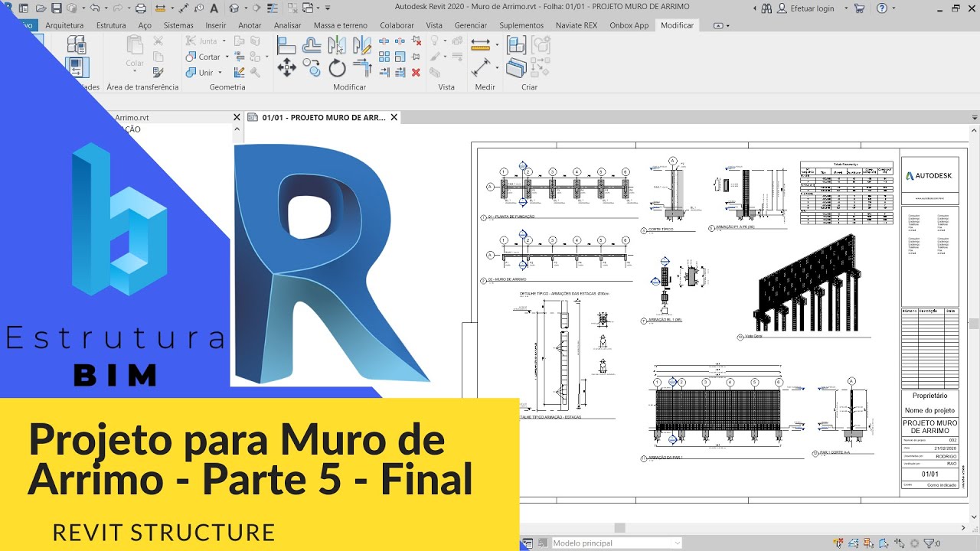This screenshot has width=980, height=551.
Task: Select the Offset tool icon
Action: point(312,45)
